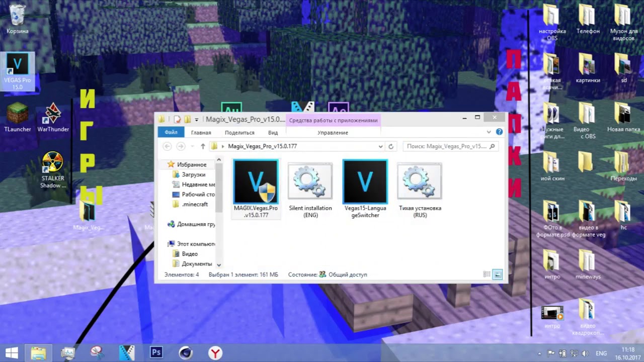Open Yandex Browser from the taskbar
This screenshot has width=644, height=362.
coord(215,353)
